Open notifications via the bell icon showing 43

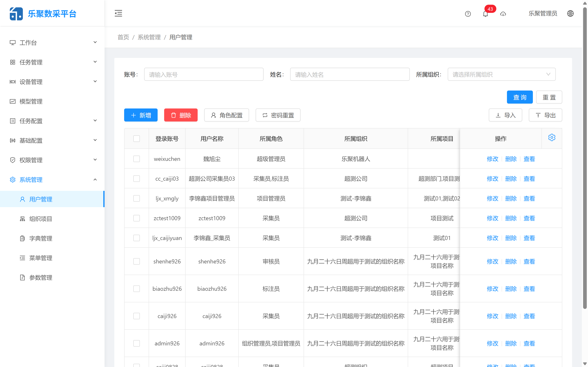tap(485, 14)
